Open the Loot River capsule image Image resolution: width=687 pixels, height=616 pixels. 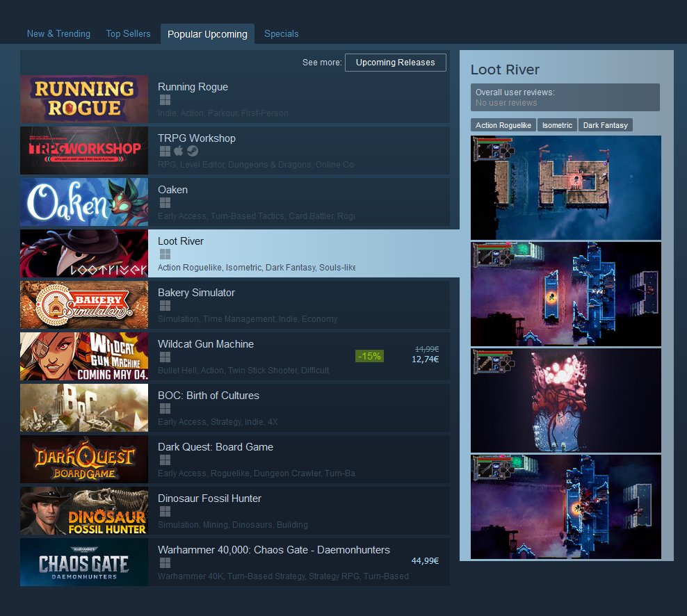tap(84, 253)
